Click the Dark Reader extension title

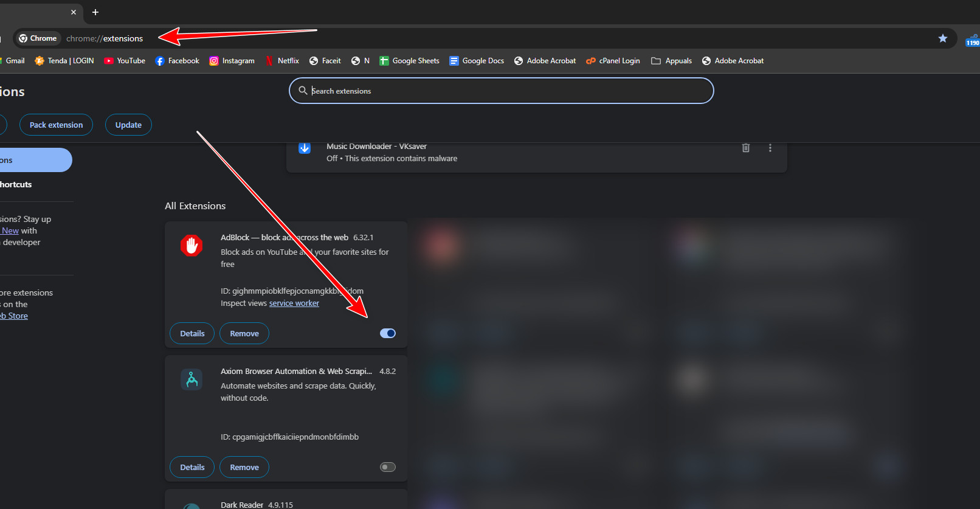[x=242, y=505]
